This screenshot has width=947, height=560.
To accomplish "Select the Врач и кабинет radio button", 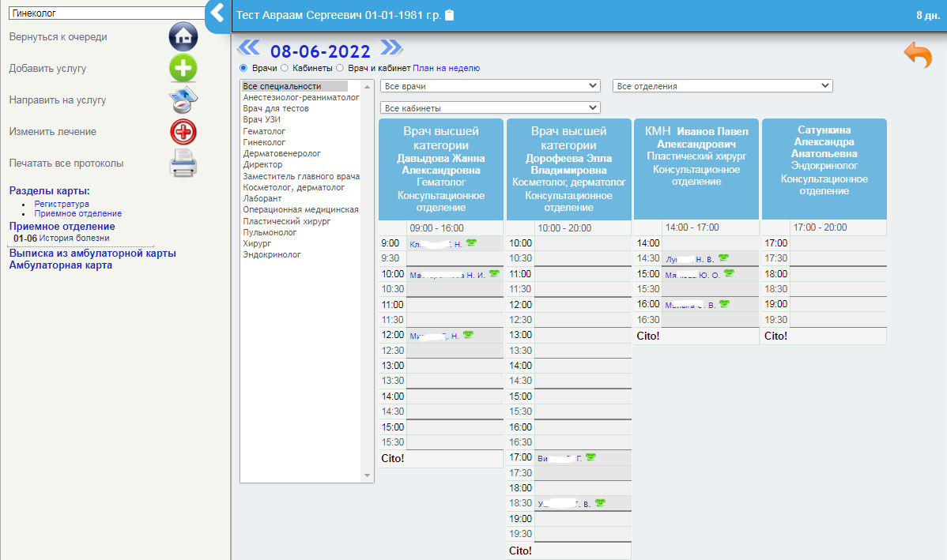I will pos(341,68).
